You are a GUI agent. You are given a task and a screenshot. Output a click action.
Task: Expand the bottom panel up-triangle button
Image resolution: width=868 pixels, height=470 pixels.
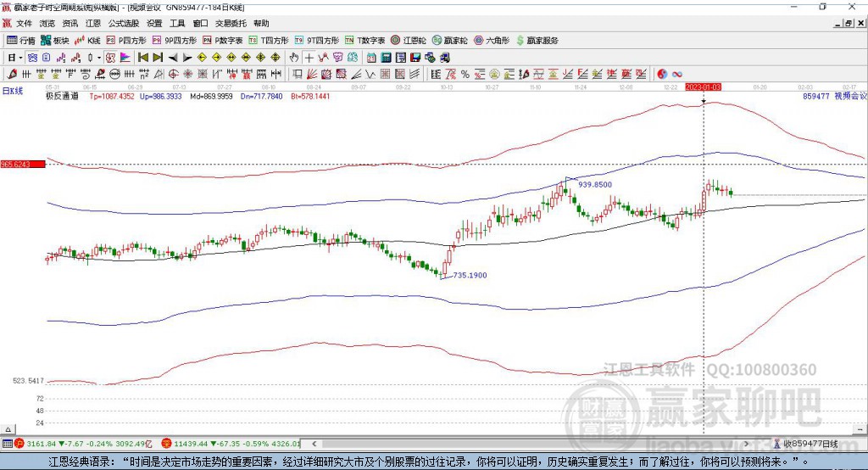click(x=8, y=429)
